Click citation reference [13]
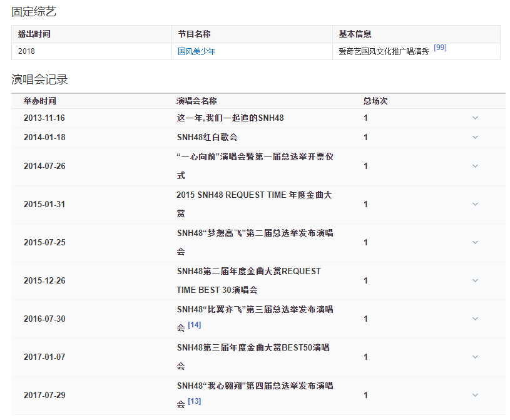Viewport: 510px width, 420px height. point(194,401)
